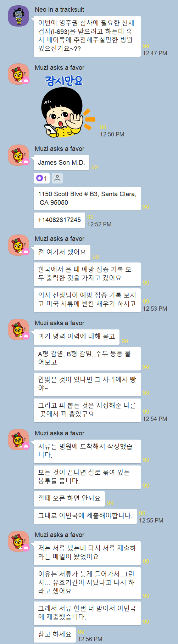Click Muzi avatar beside 저는 서류 냈는데 message

18,541
